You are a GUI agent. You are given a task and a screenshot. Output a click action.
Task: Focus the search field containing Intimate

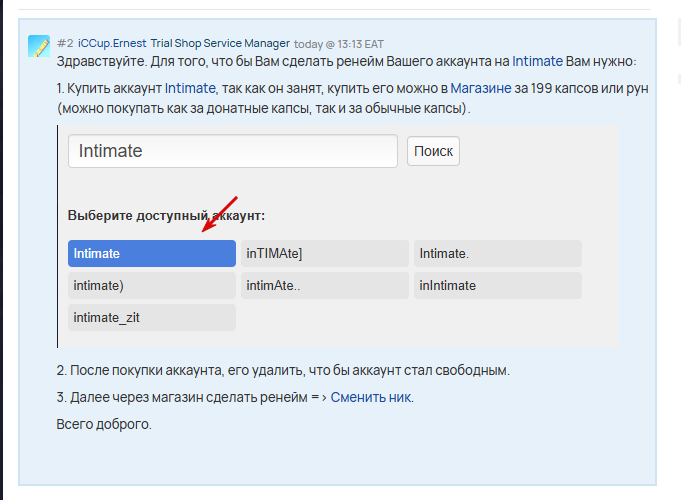pos(233,152)
